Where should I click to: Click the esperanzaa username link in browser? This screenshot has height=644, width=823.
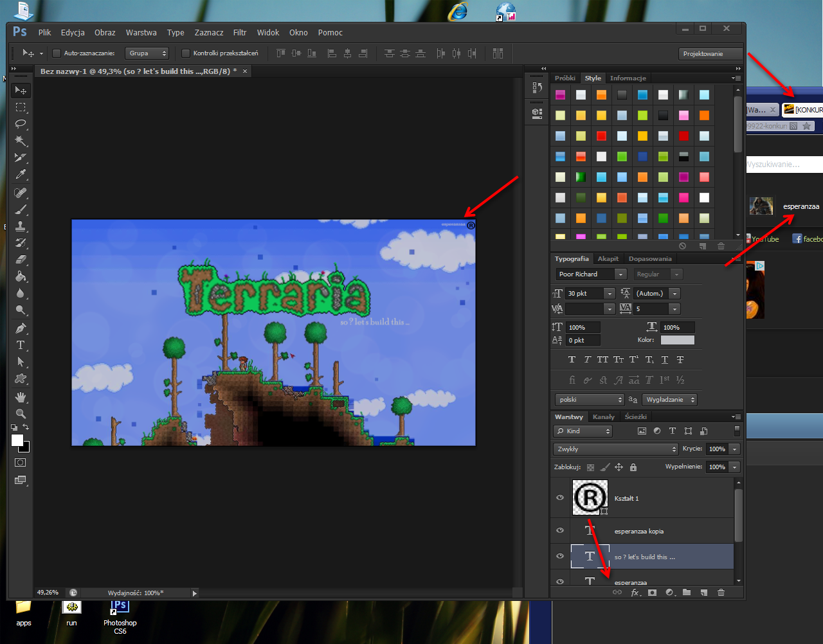click(801, 206)
